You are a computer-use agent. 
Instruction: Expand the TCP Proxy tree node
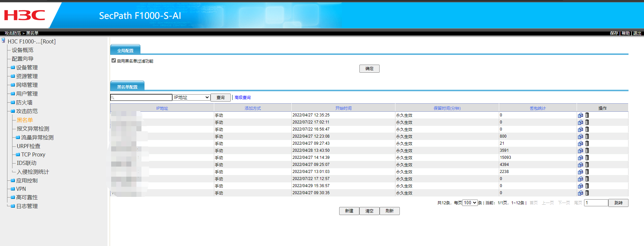tap(18, 155)
